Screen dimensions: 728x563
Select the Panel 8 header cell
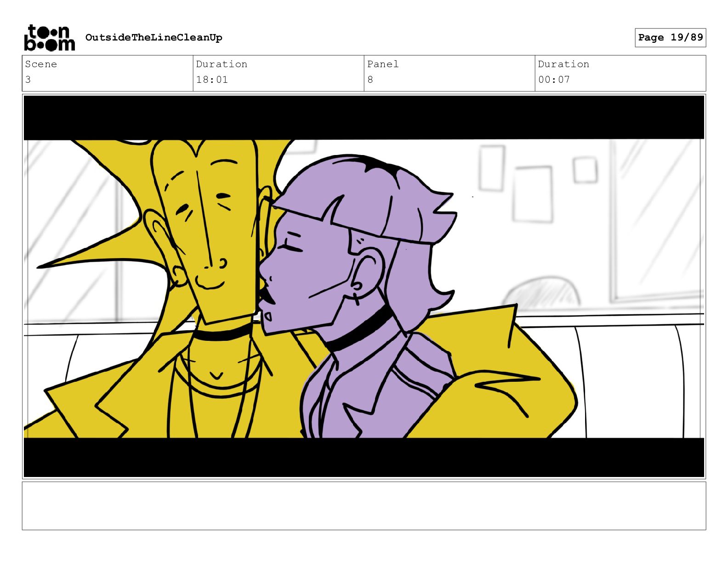tap(449, 73)
